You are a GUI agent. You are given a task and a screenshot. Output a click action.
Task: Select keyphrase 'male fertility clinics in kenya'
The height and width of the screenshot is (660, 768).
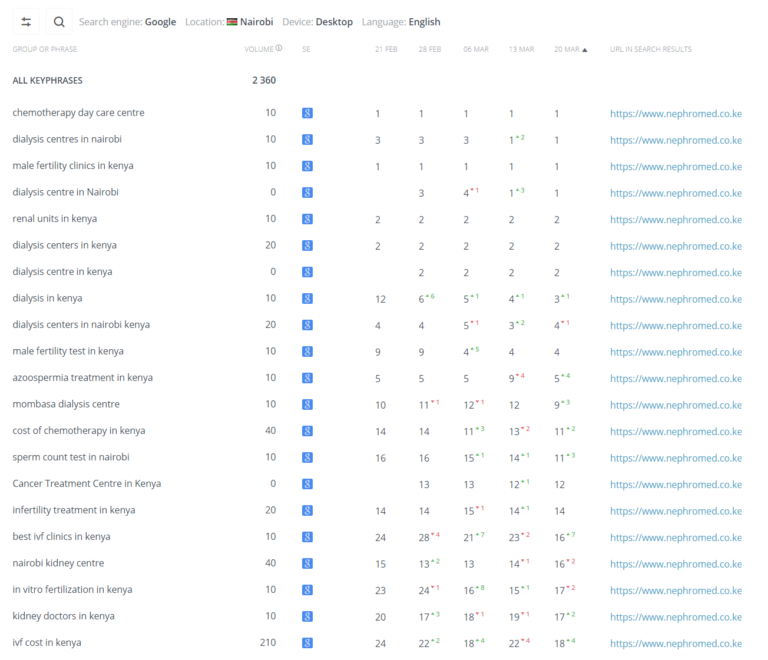[72, 165]
